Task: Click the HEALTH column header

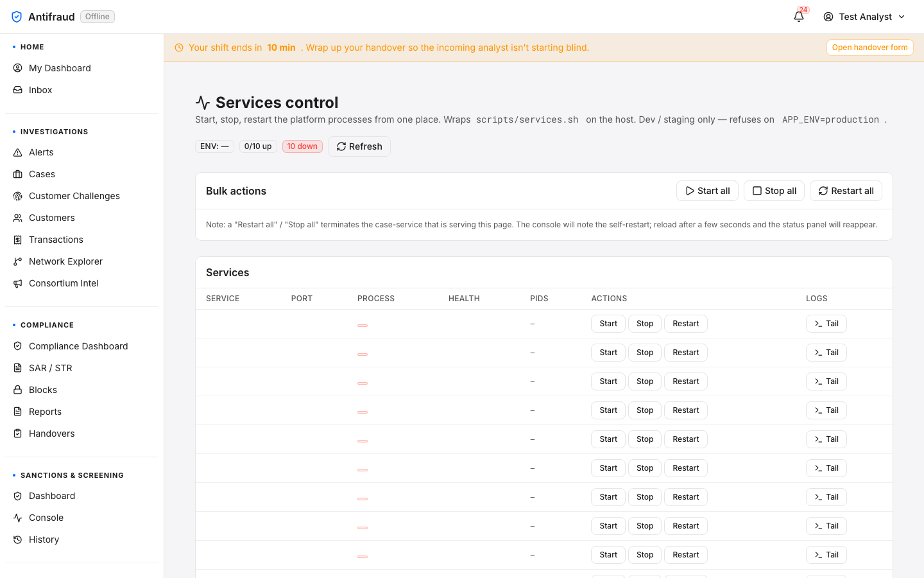Action: [464, 299]
